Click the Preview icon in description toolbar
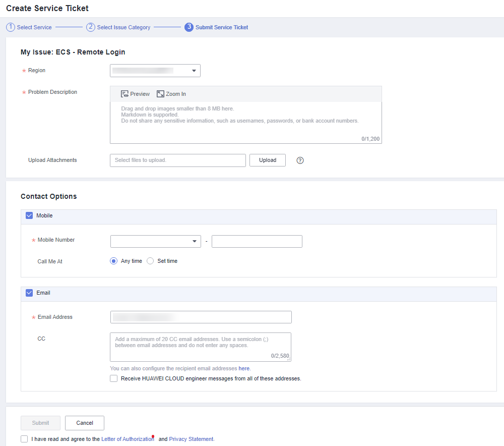 tap(124, 94)
